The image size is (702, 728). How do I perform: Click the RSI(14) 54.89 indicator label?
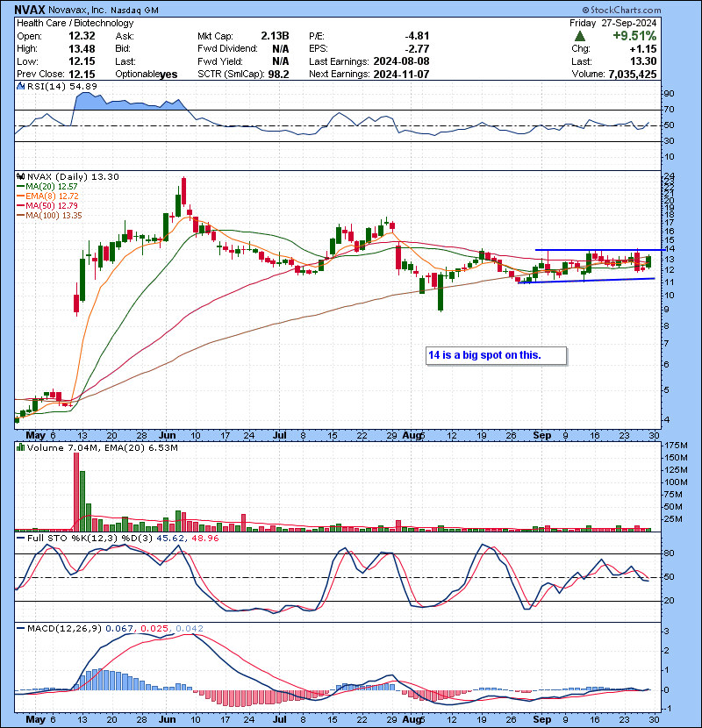click(x=61, y=86)
